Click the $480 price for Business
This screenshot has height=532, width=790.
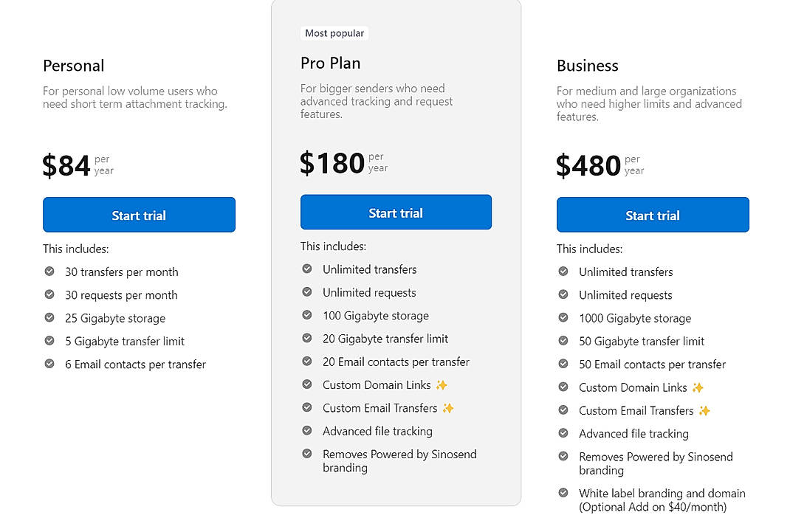[x=588, y=165]
